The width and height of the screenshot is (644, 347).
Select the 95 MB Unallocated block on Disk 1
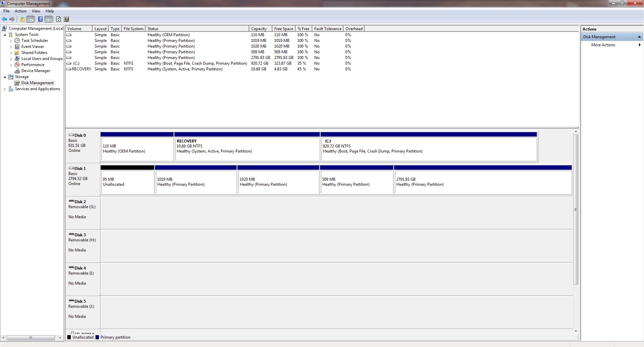pyautogui.click(x=127, y=180)
